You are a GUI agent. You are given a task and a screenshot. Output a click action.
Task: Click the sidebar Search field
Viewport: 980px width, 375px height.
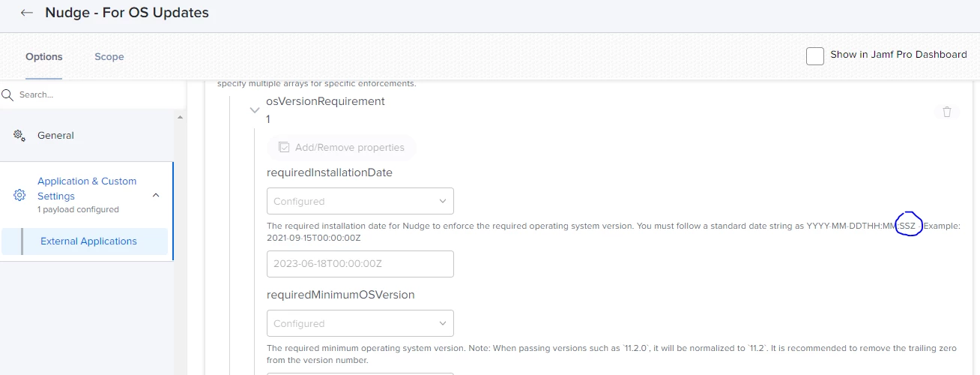click(x=94, y=94)
